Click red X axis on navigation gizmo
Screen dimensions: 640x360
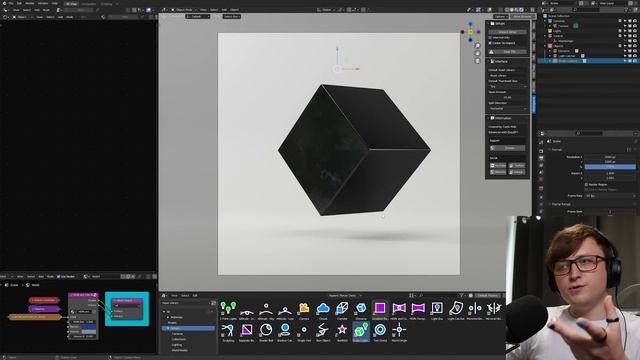478,32
